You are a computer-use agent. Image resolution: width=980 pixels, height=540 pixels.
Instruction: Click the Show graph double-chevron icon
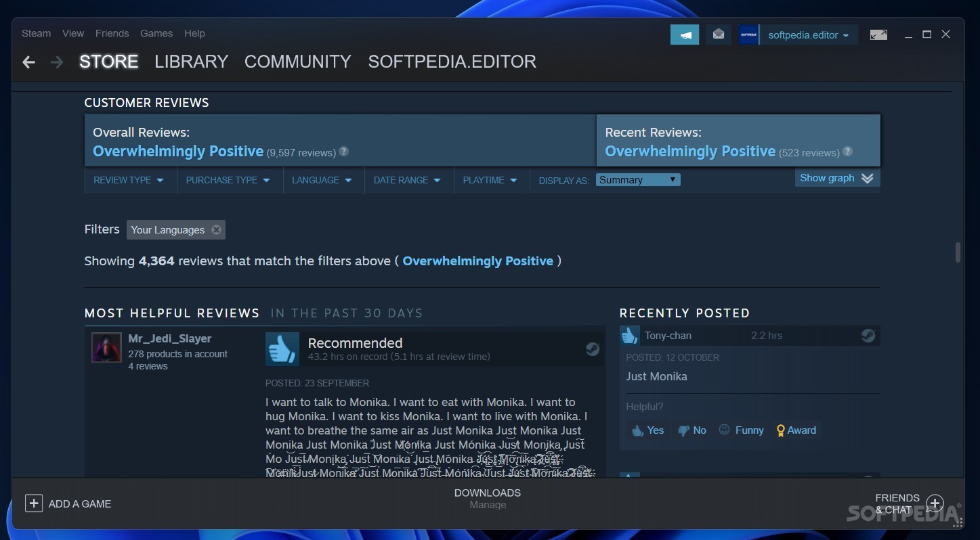pyautogui.click(x=868, y=178)
